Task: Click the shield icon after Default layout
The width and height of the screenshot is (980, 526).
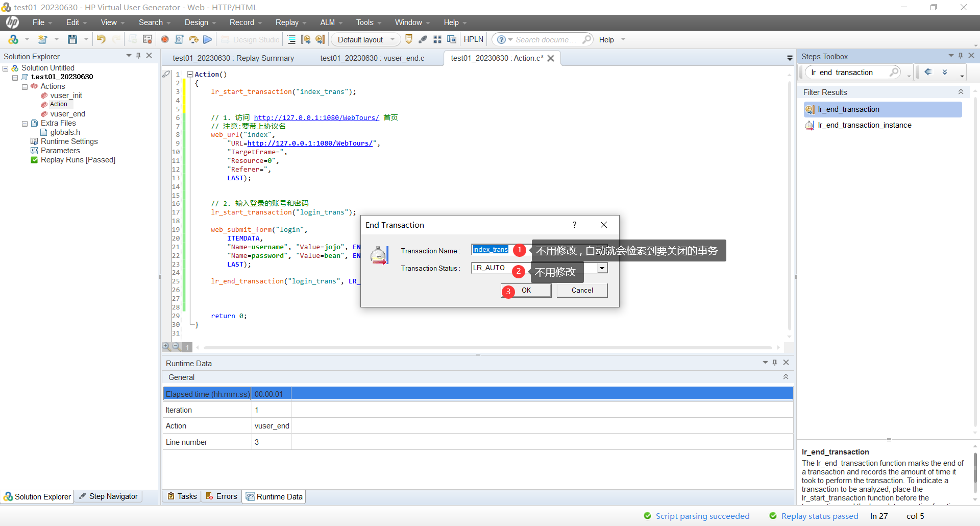Action: (x=409, y=39)
